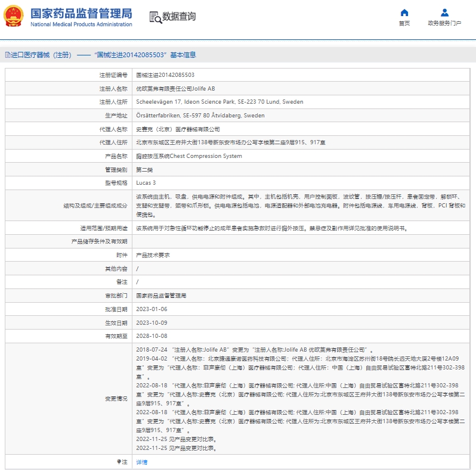Click the NMPA national emblem logo

coord(14,16)
